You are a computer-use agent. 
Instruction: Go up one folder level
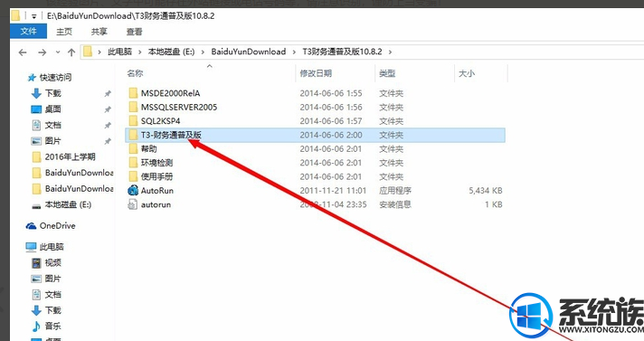71,52
